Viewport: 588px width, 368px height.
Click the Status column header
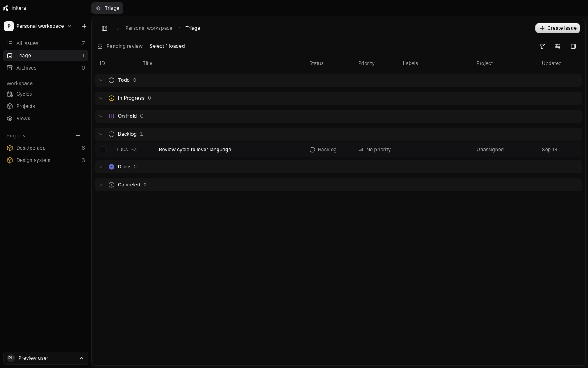tap(316, 63)
